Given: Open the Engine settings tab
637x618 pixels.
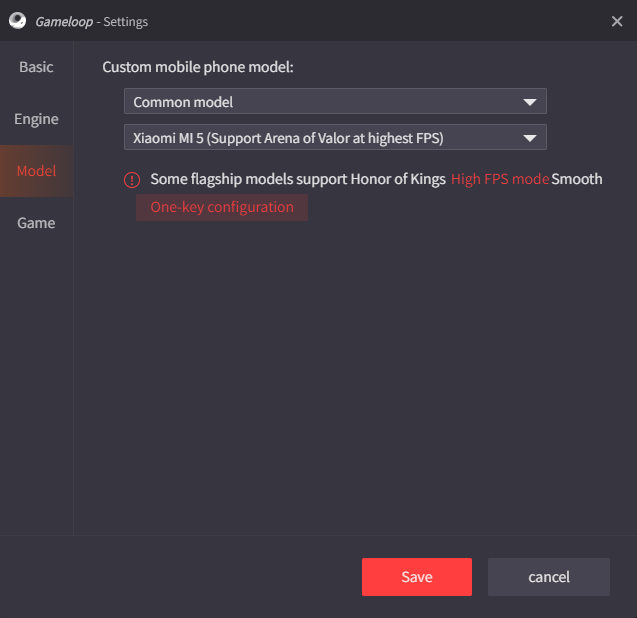Looking at the screenshot, I should (36, 119).
